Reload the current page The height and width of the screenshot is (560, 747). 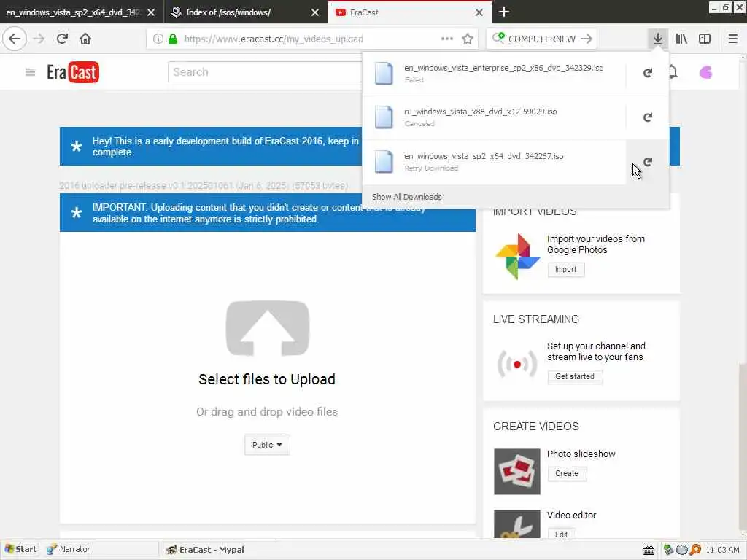tap(62, 39)
